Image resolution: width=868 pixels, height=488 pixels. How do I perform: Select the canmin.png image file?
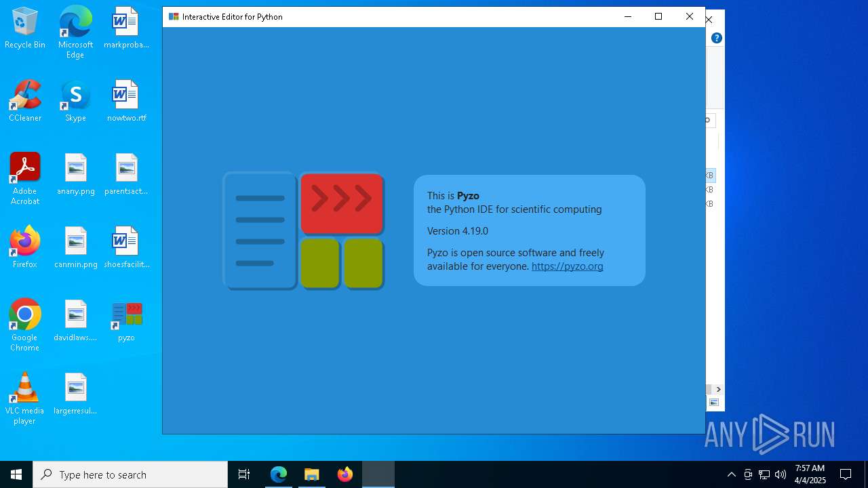pyautogui.click(x=75, y=248)
